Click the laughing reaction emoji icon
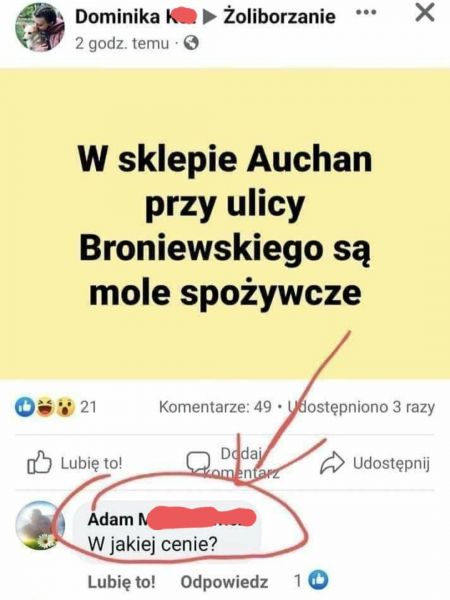The height and width of the screenshot is (600, 450). point(44,407)
